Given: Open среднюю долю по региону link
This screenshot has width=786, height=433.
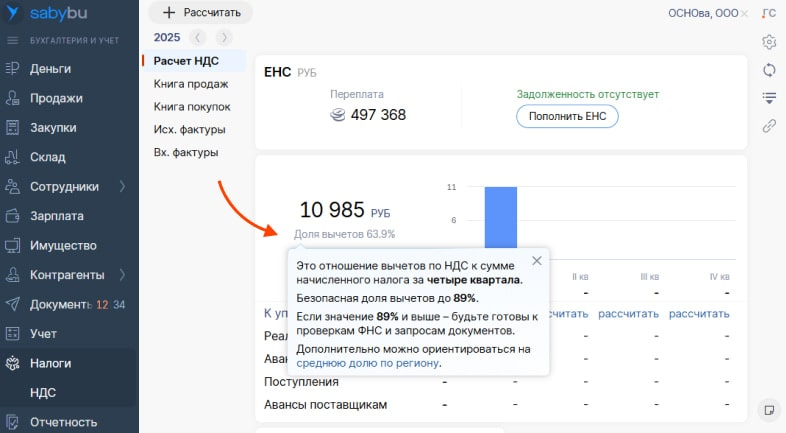Looking at the screenshot, I should pyautogui.click(x=368, y=363).
